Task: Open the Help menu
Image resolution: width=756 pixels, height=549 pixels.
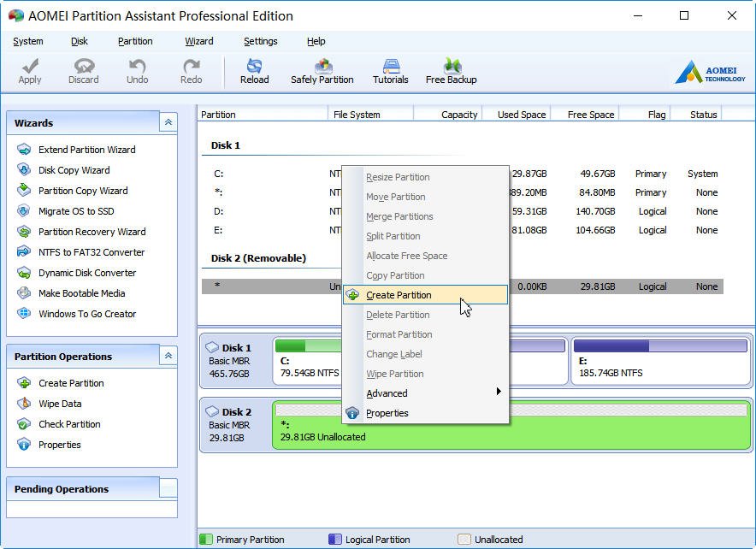Action: pyautogui.click(x=316, y=41)
